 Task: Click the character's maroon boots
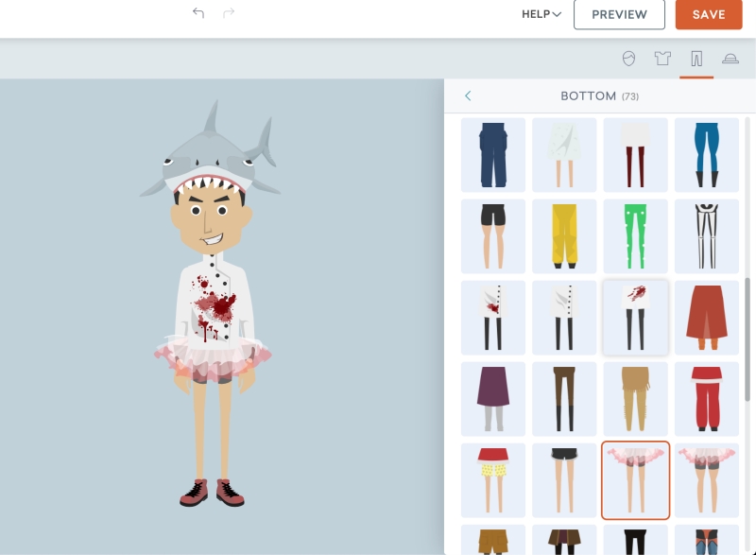point(212,493)
